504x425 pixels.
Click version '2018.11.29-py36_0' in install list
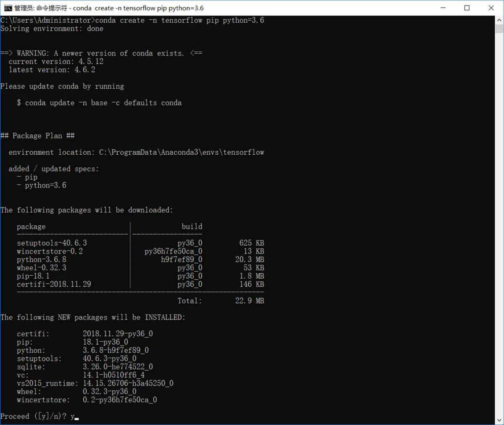pos(118,334)
